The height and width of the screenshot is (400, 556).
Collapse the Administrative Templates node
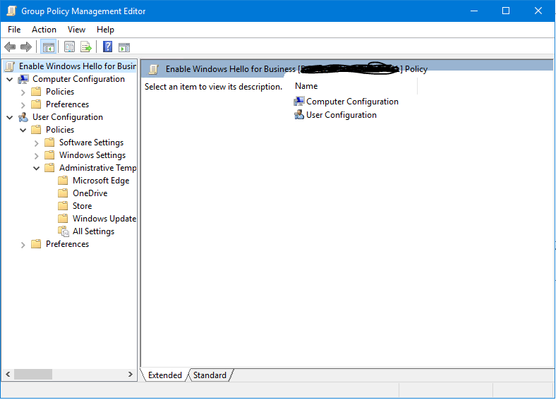(36, 168)
